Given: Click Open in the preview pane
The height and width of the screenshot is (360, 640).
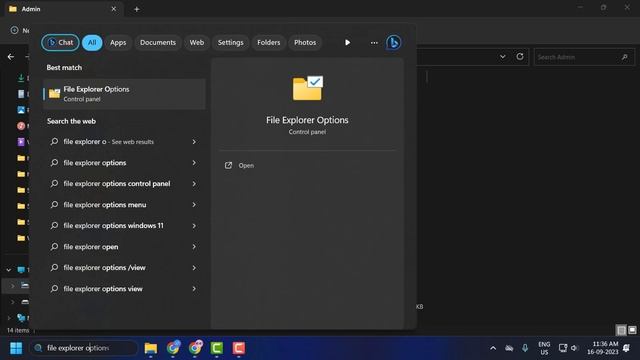Looking at the screenshot, I should [246, 165].
